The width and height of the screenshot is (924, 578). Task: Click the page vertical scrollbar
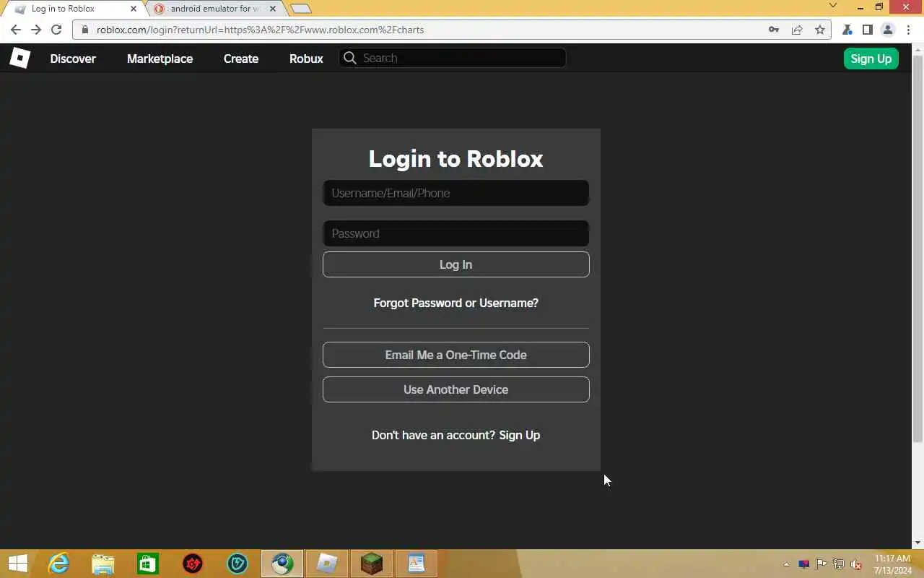pos(918,249)
